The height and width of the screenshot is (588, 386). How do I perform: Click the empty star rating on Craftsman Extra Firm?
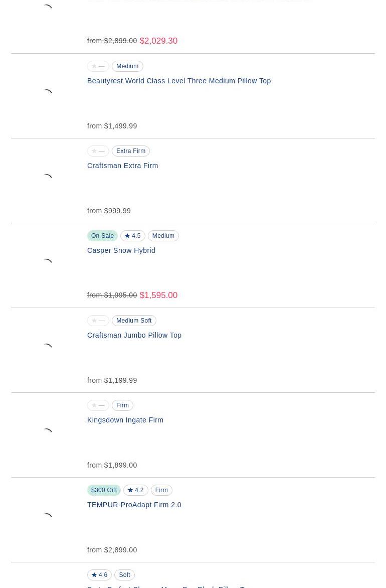(98, 151)
